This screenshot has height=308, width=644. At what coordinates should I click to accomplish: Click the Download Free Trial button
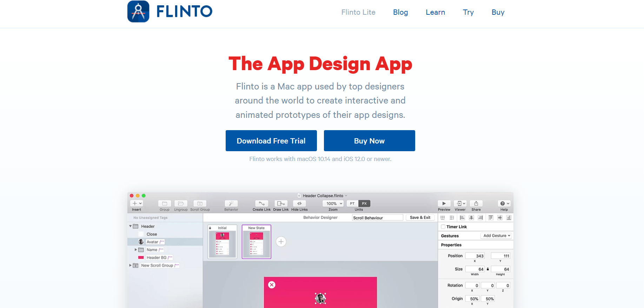click(271, 141)
